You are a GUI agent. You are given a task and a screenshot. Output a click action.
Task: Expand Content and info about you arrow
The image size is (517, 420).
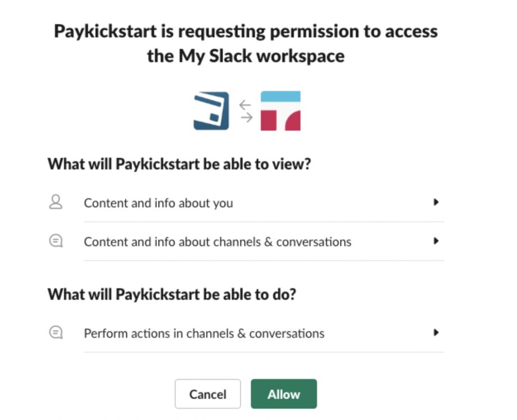(436, 202)
